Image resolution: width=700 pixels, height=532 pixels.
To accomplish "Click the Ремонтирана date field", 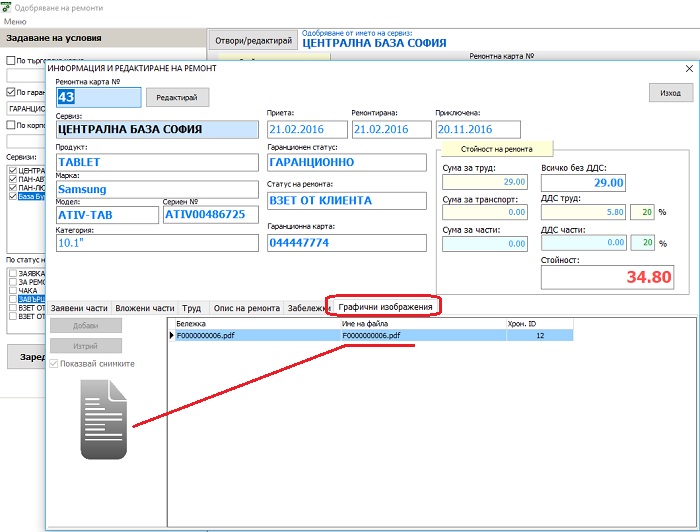I will (392, 129).
